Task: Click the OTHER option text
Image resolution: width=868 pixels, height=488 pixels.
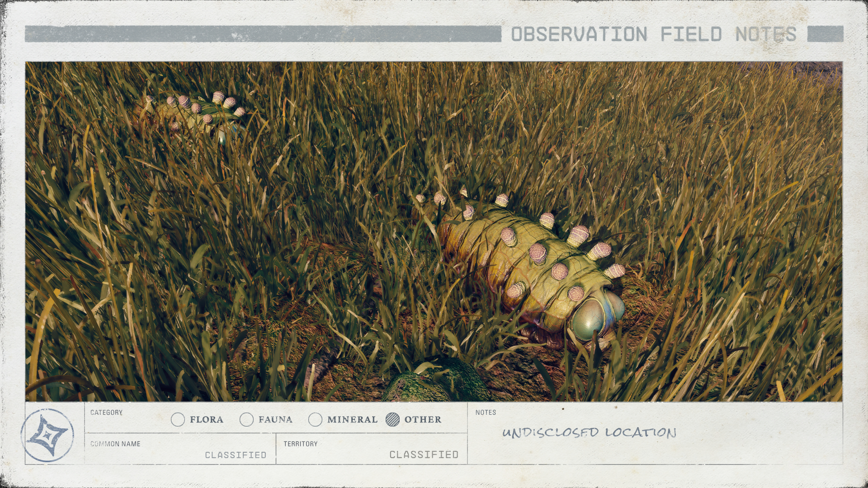Action: [x=423, y=419]
